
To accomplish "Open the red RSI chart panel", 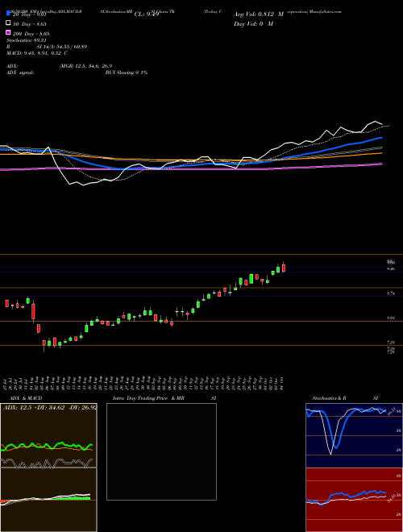I will tap(354, 500).
